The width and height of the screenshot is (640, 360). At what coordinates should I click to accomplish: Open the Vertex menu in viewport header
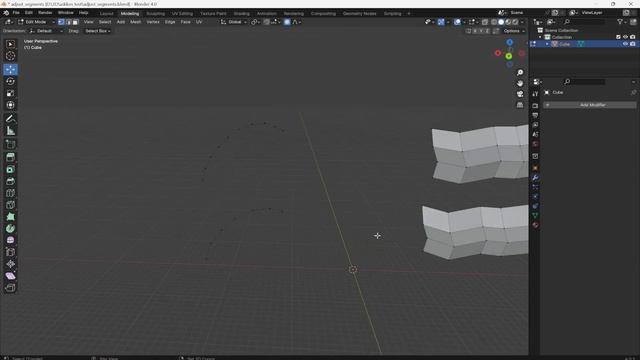tap(153, 22)
